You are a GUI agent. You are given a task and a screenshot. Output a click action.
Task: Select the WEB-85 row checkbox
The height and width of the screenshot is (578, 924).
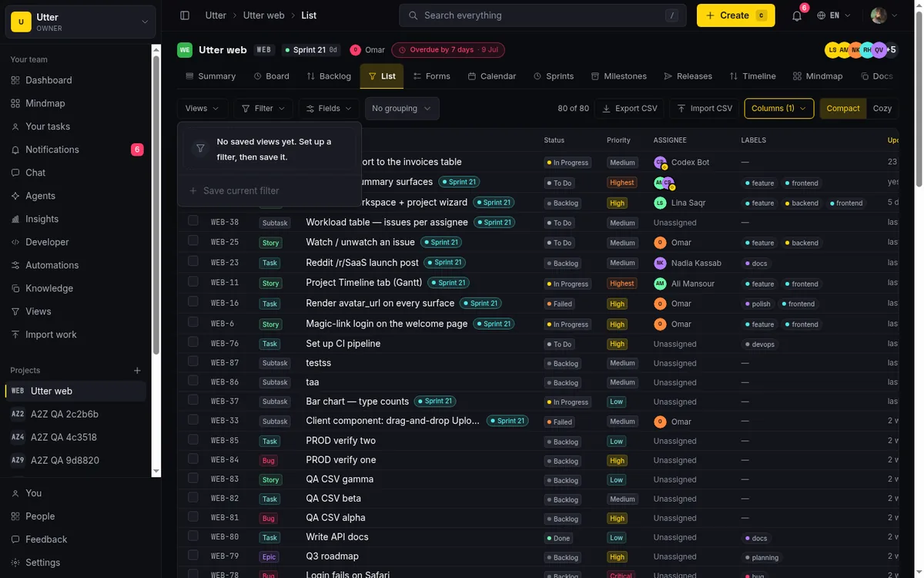(193, 440)
